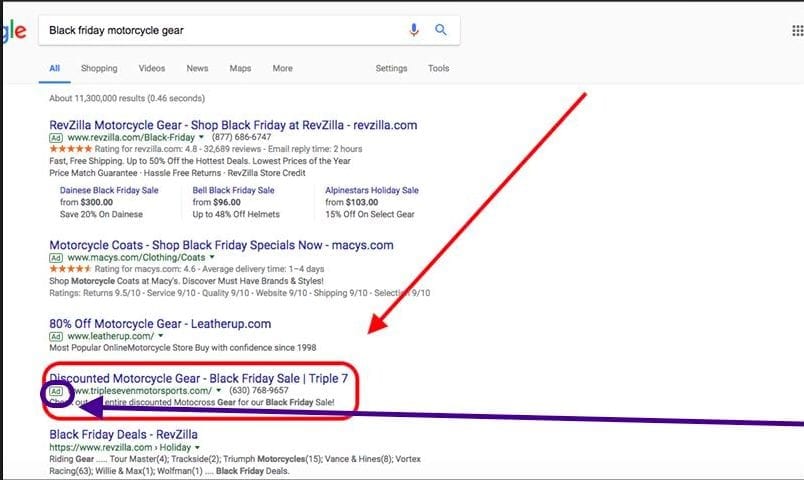This screenshot has width=804, height=480.
Task: Open Alpinestars Holiday Sale sitelink
Action: 372,190
